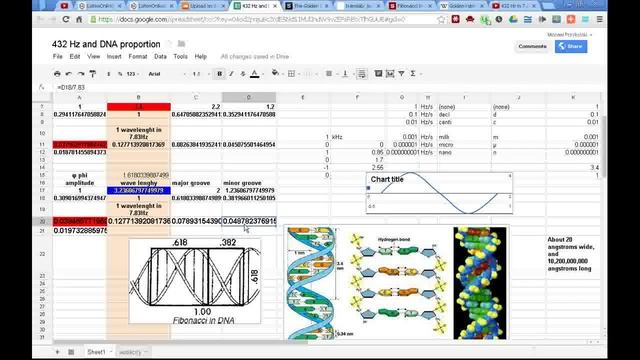This screenshot has height=360, width=640.
Task: Open the Chrome menu hamburger icon
Action: (600, 19)
